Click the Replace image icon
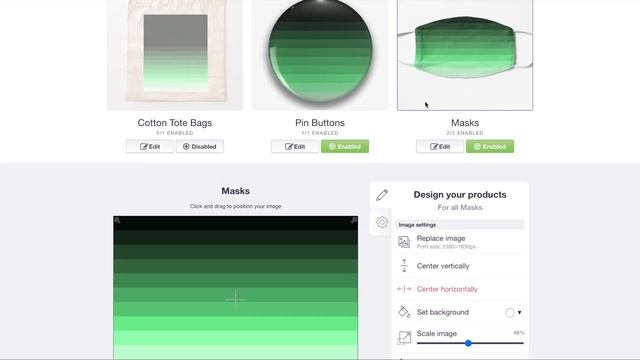 point(404,242)
